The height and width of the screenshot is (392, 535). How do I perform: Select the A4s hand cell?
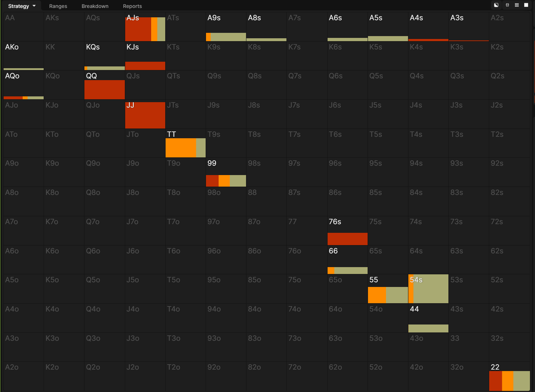coord(428,27)
